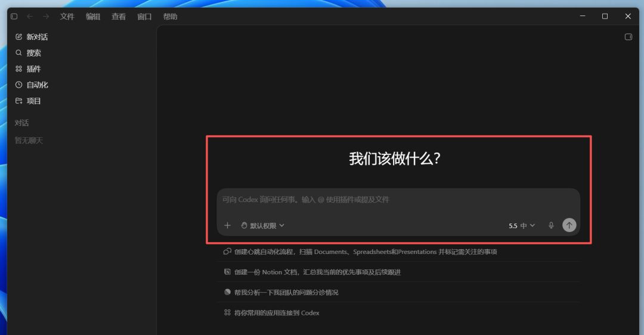
Task: Open the 5.5 中 model dropdown
Action: [522, 226]
